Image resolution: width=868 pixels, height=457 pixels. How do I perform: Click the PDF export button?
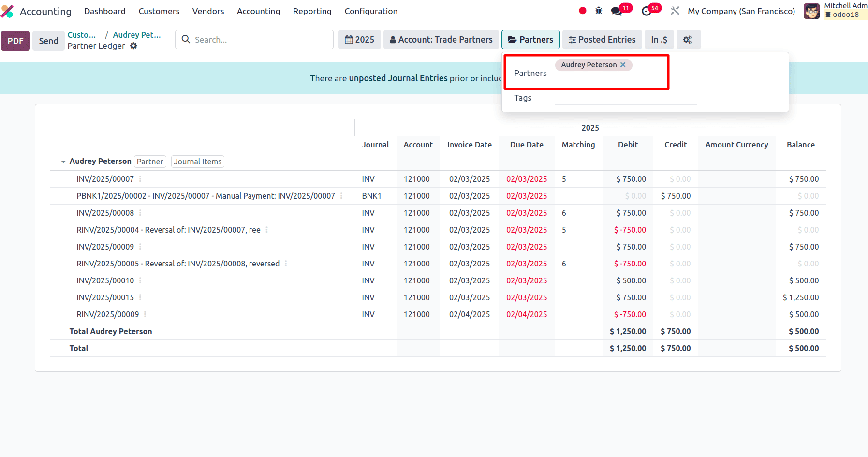pos(15,41)
